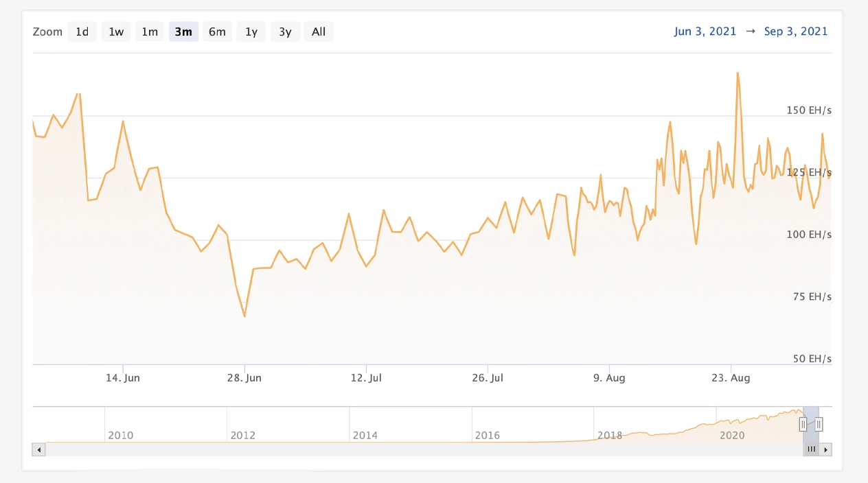This screenshot has height=483, width=868.
Task: Click the navigator scrollbar left arrow
Action: 38,449
